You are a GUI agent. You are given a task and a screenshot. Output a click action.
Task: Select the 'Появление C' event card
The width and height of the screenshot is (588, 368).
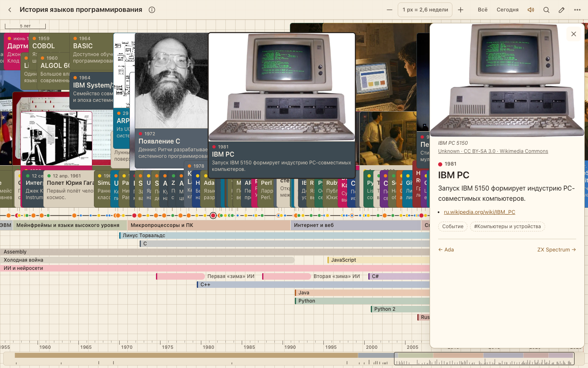point(171,101)
